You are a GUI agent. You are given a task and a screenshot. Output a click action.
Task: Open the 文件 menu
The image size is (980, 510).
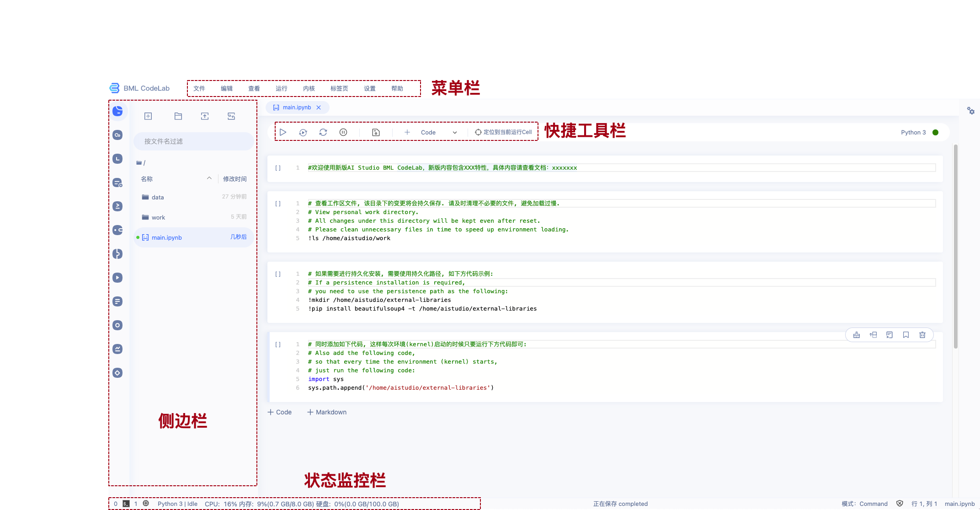point(199,88)
